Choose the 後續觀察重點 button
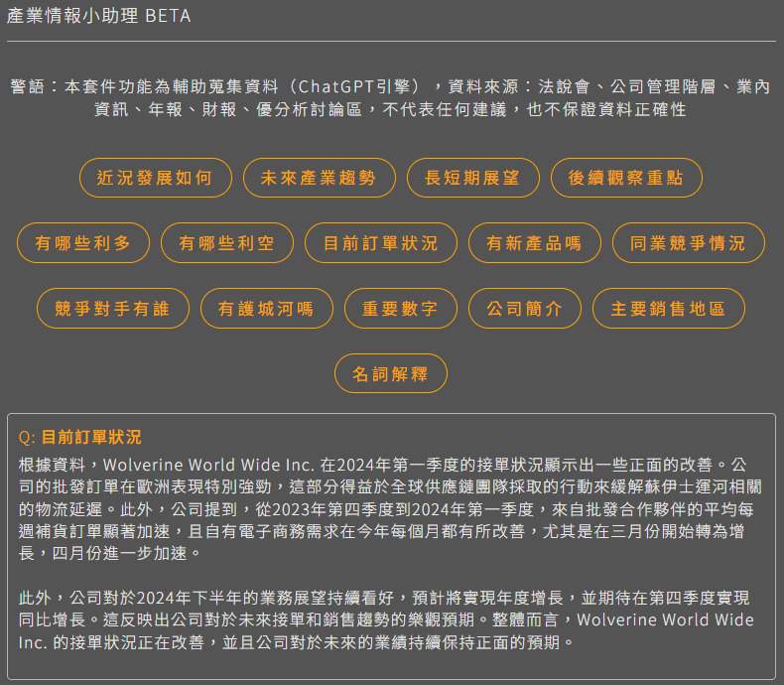The width and height of the screenshot is (784, 685). pos(626,178)
